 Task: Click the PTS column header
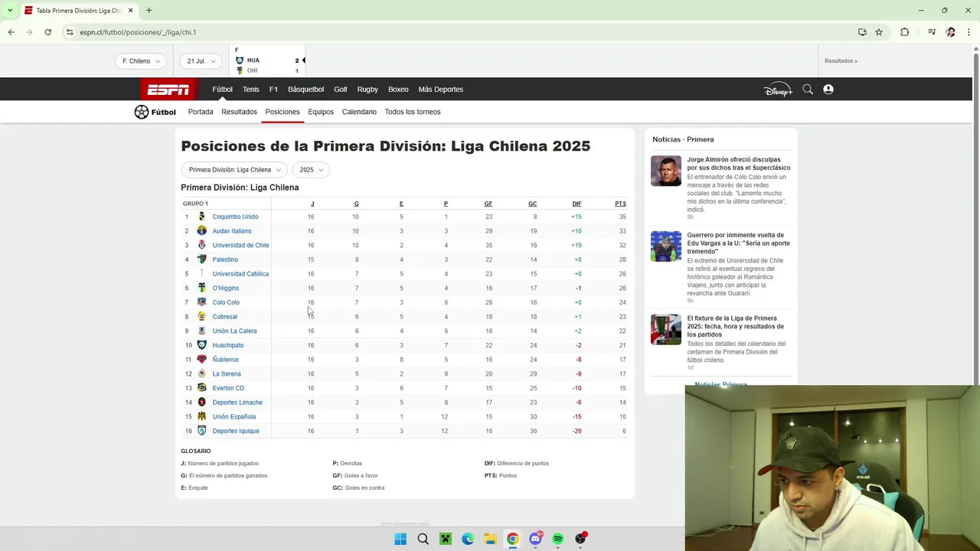tap(620, 204)
